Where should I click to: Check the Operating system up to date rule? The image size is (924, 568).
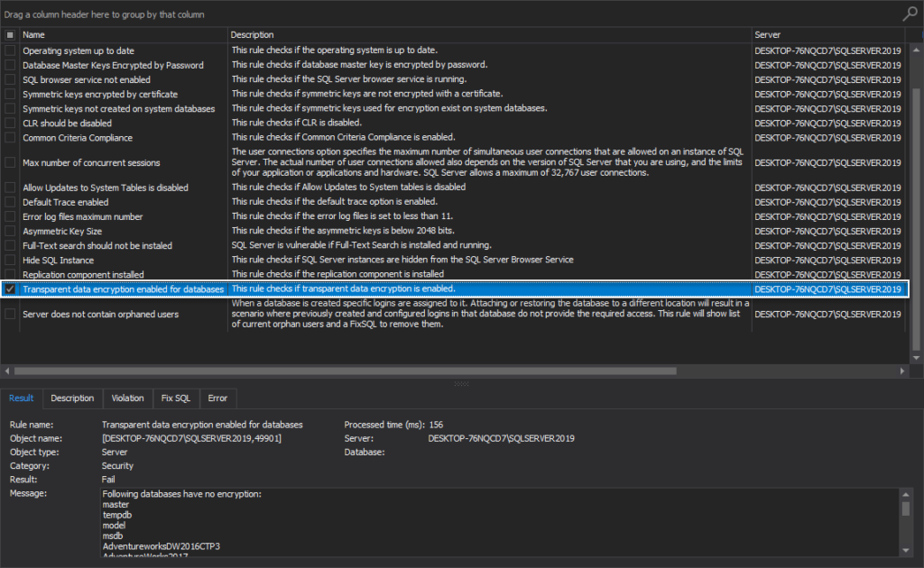click(x=8, y=50)
